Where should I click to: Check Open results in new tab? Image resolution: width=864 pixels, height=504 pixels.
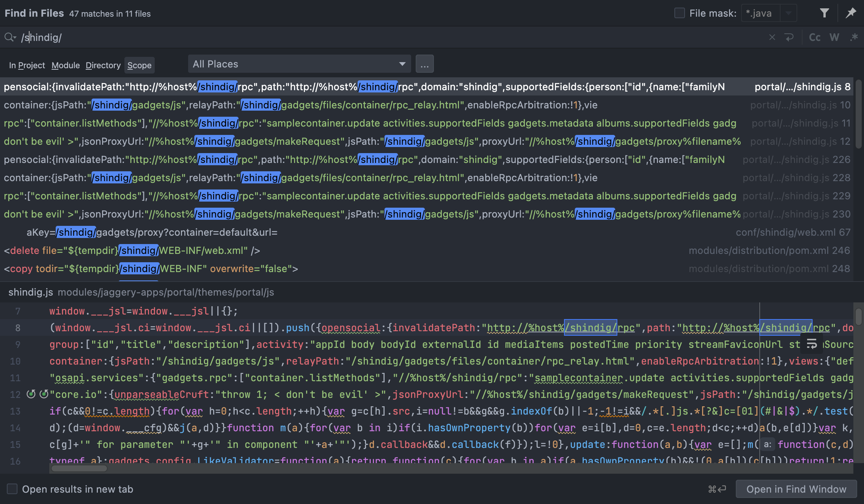point(13,489)
